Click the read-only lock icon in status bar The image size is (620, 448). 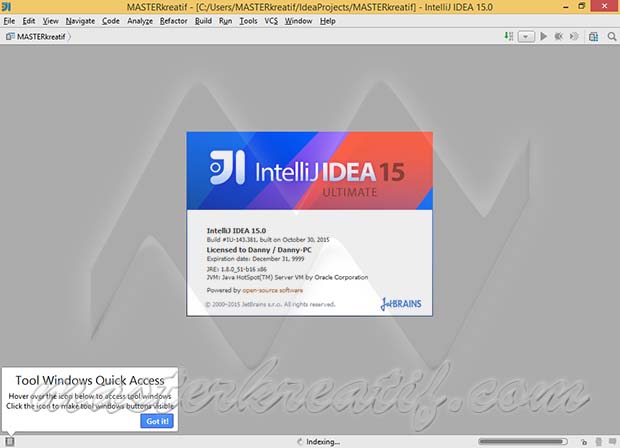[x=584, y=442]
